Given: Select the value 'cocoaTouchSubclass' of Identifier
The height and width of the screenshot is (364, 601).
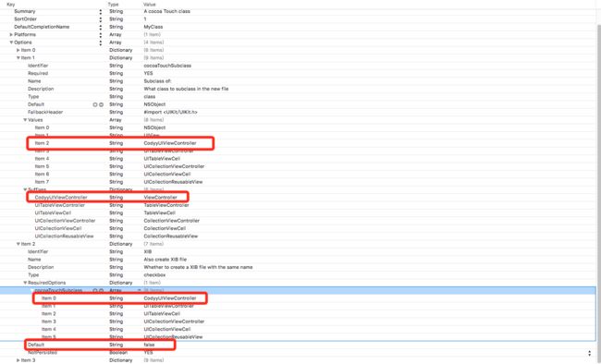Looking at the screenshot, I should [x=167, y=66].
